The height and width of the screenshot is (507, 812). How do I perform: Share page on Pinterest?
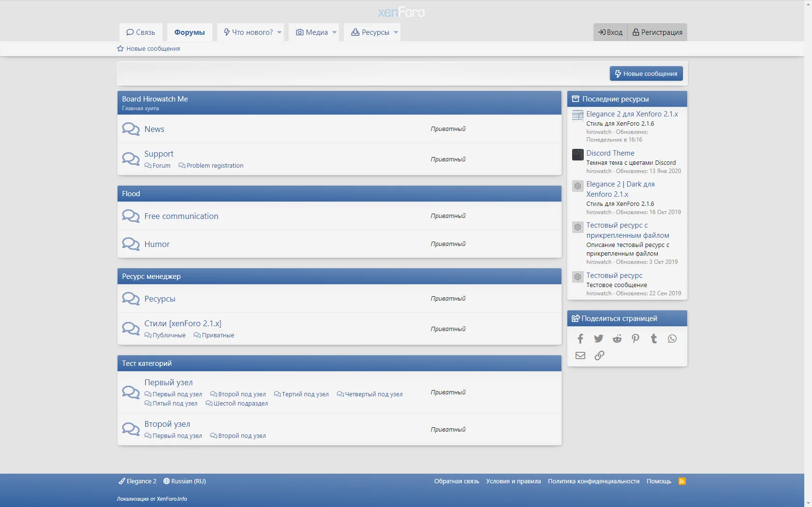(635, 339)
